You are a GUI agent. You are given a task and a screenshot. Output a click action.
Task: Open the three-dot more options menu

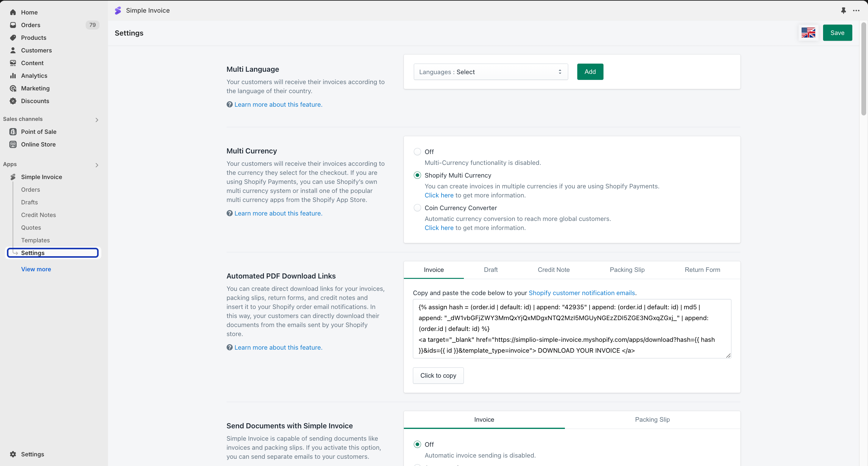coord(856,11)
